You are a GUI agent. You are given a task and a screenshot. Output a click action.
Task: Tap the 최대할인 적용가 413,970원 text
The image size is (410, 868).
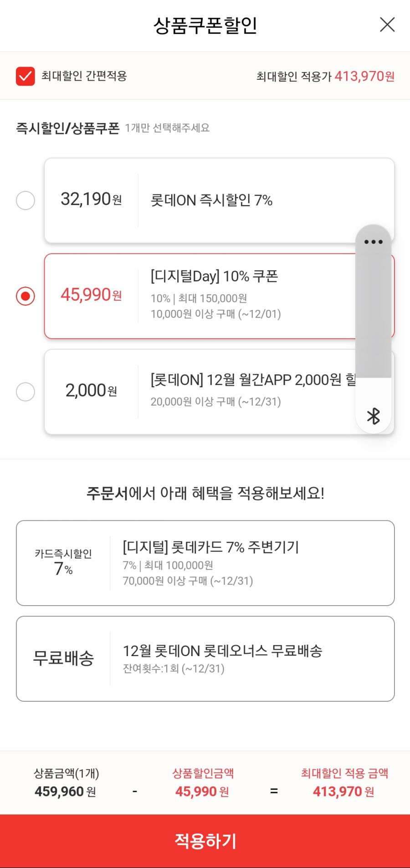click(x=325, y=76)
